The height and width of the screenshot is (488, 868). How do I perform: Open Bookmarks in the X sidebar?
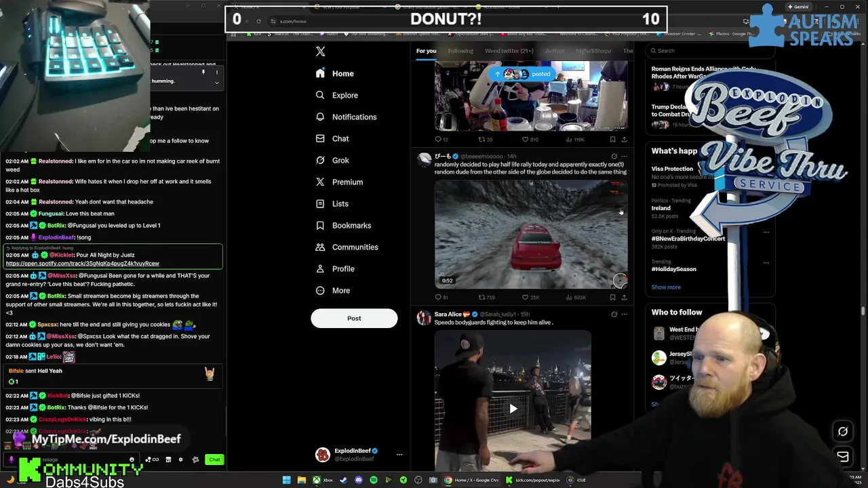[343, 225]
